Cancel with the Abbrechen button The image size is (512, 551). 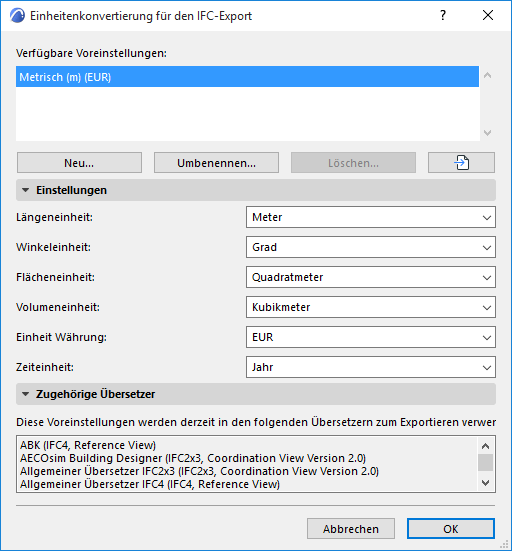coord(351,529)
